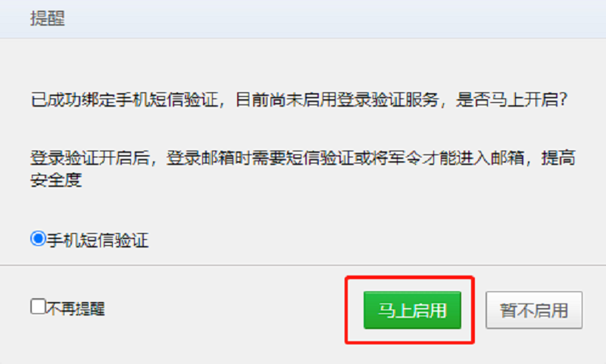Choose SMS verification radio option
Screen dimensions: 606x364
(39, 238)
